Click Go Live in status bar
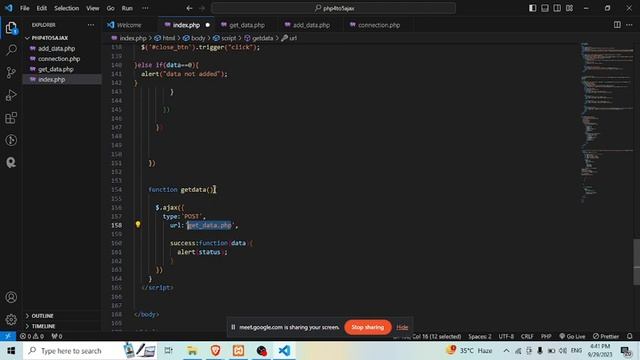This screenshot has width=640, height=360. pos(572,336)
